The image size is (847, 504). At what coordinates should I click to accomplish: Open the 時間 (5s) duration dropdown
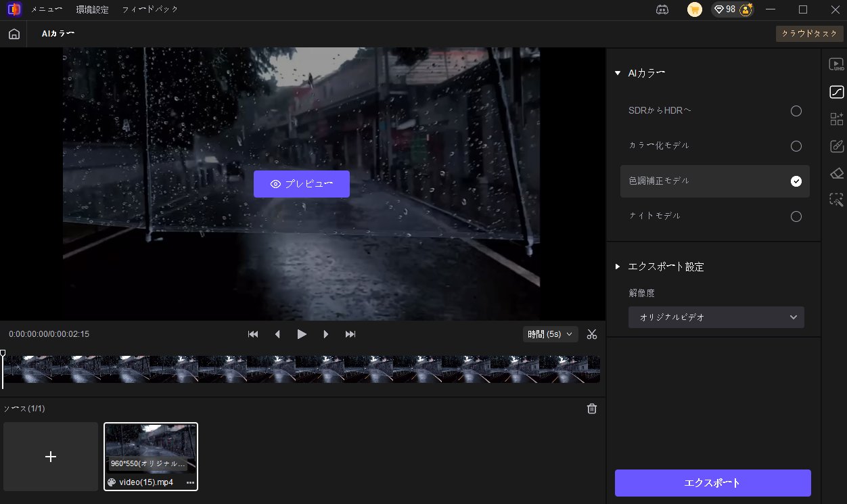click(x=550, y=334)
